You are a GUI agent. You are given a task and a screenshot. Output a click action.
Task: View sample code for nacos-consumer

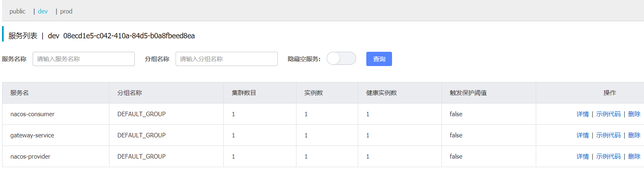[x=608, y=114]
